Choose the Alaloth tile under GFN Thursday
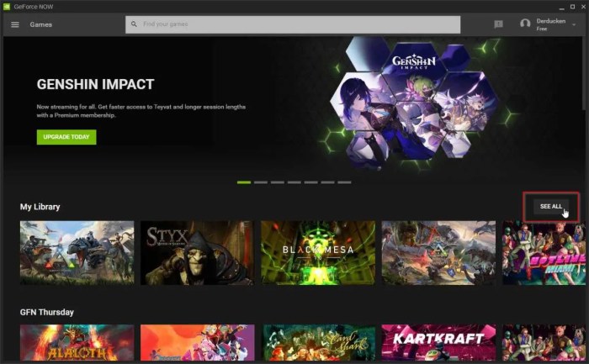 (77, 343)
